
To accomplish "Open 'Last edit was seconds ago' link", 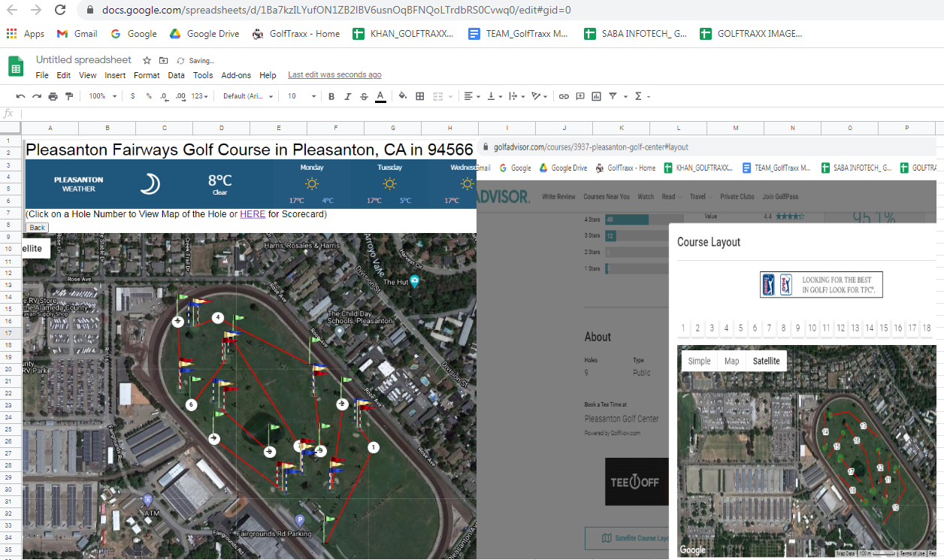I will (x=334, y=75).
